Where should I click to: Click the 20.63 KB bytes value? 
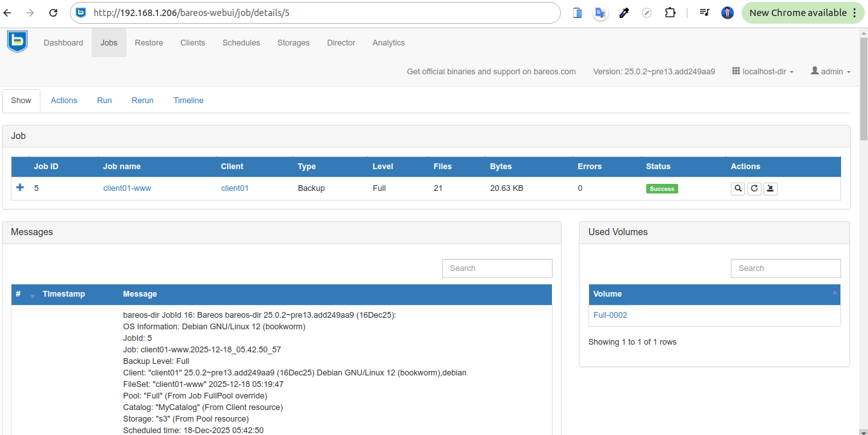(x=506, y=188)
